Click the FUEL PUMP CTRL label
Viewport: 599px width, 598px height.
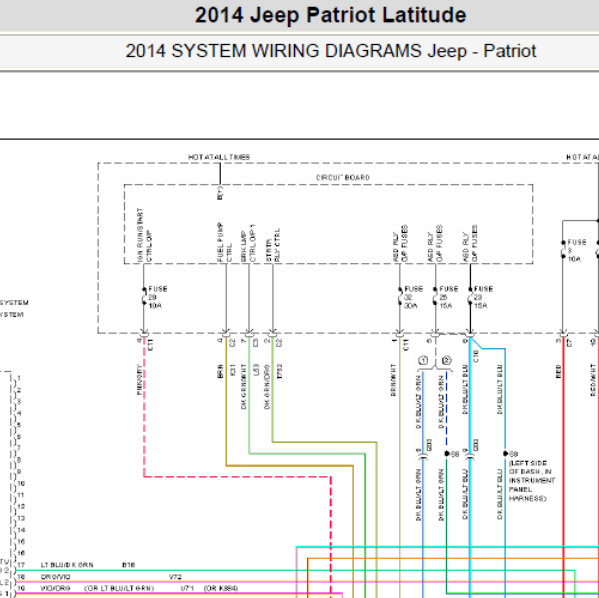[224, 242]
